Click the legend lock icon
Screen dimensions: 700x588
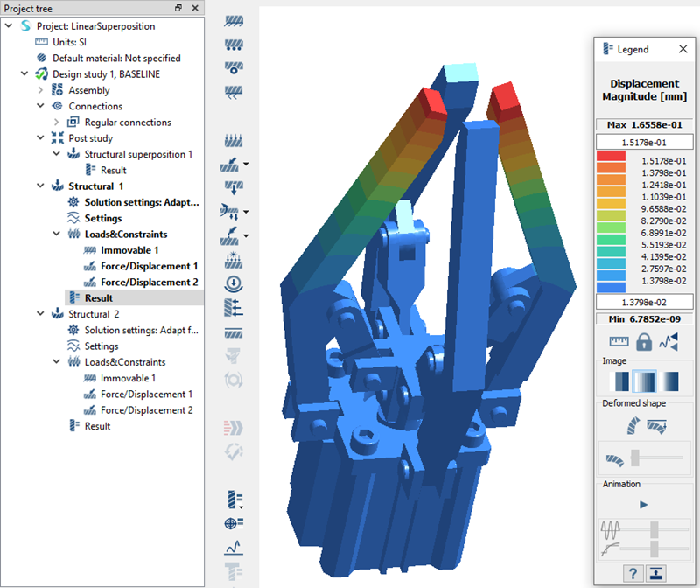point(644,341)
